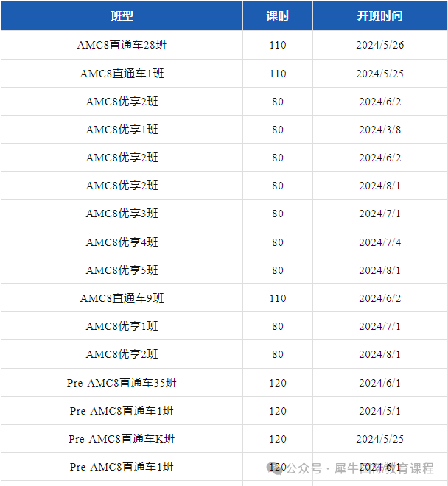Click the start date 2024/7/4
Image resolution: width=448 pixels, height=486 pixels.
pos(380,242)
